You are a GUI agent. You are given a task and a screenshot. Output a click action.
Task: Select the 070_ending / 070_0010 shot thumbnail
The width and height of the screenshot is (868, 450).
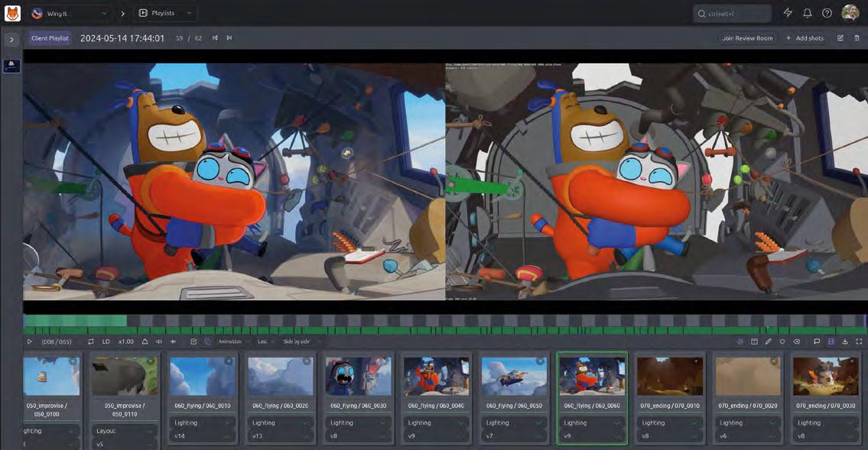coord(670,376)
